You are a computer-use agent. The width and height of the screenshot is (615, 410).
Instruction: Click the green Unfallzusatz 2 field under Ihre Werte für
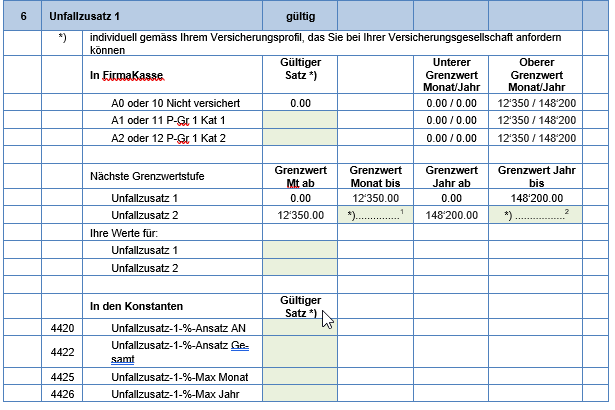300,268
